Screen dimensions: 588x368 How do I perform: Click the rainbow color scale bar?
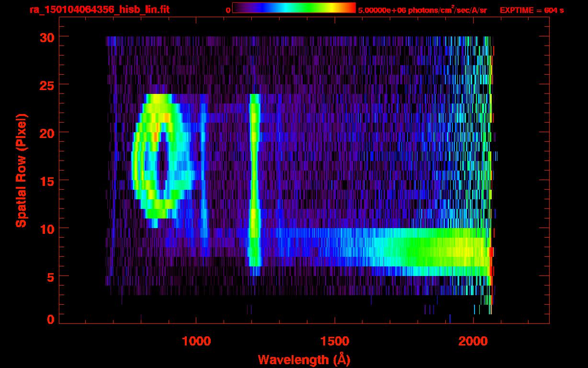pos(294,8)
